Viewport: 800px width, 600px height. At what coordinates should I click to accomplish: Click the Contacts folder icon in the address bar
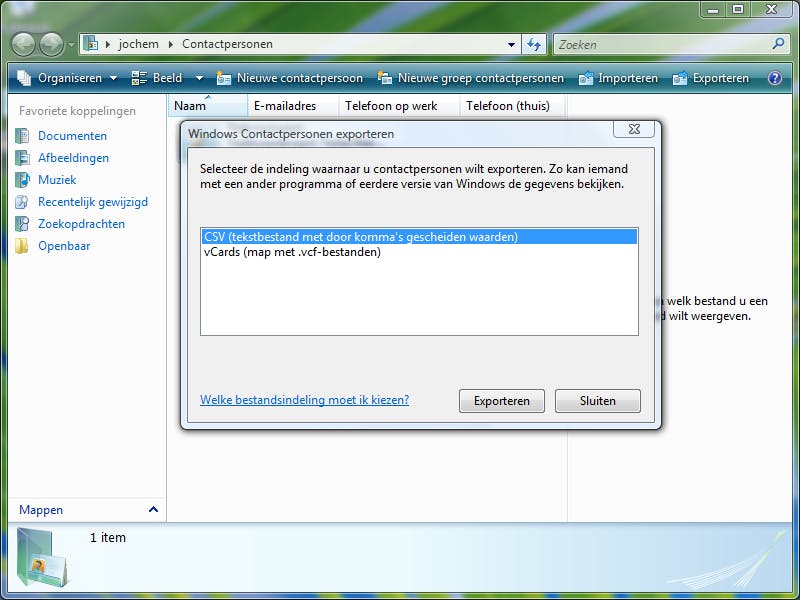(x=90, y=44)
